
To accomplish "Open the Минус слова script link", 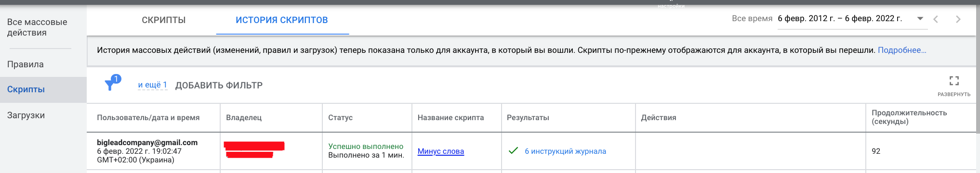I will 441,151.
